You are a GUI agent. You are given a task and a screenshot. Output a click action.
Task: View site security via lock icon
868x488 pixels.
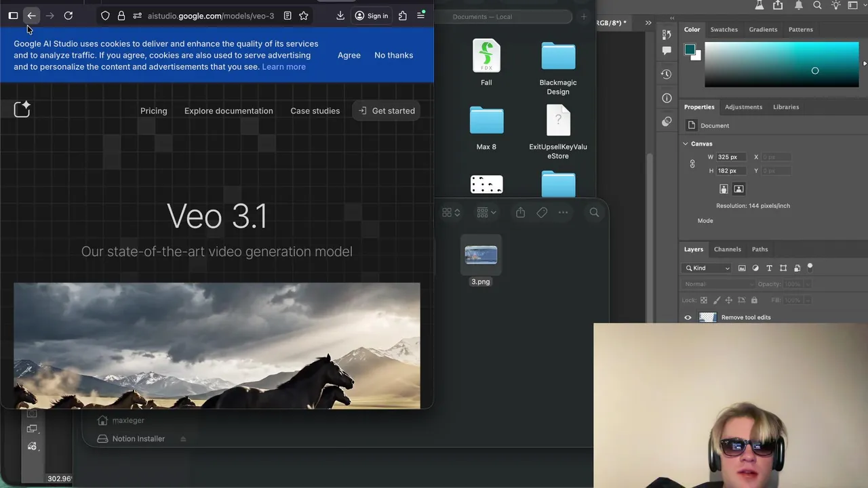point(121,16)
